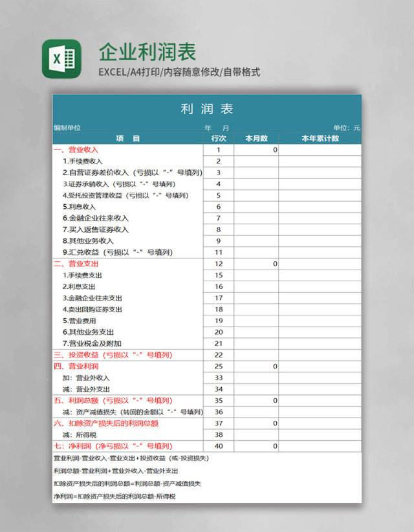Click the title text 企业利润表

(x=147, y=52)
